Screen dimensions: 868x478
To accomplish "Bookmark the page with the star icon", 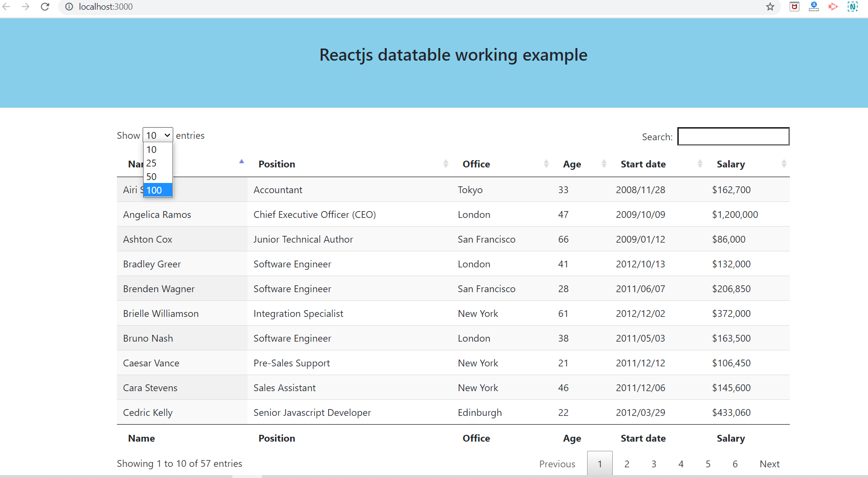I will 770,7.
